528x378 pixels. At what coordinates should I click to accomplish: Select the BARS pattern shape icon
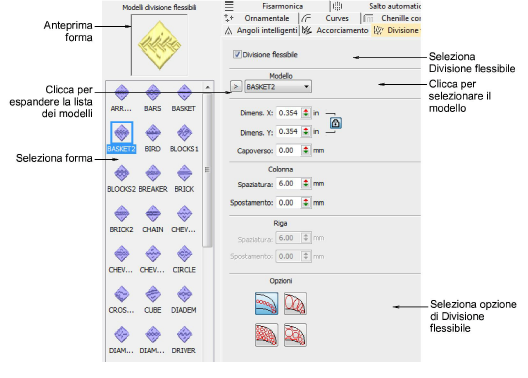coord(153,92)
